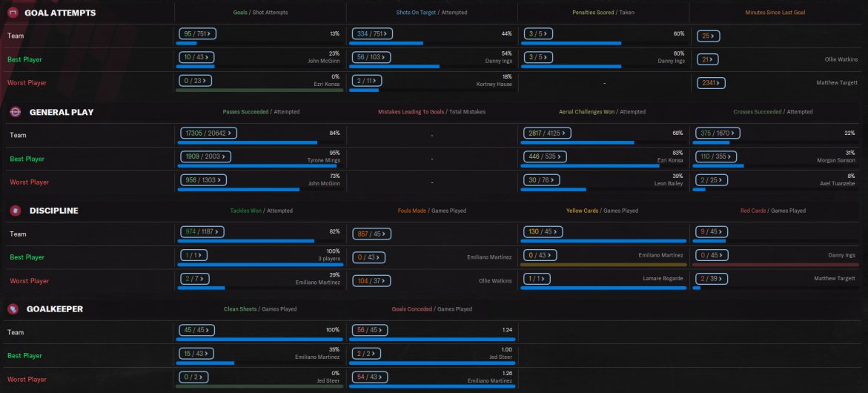The height and width of the screenshot is (393, 868).
Task: Open best player tackles 1 / 1 stat
Action: click(193, 254)
